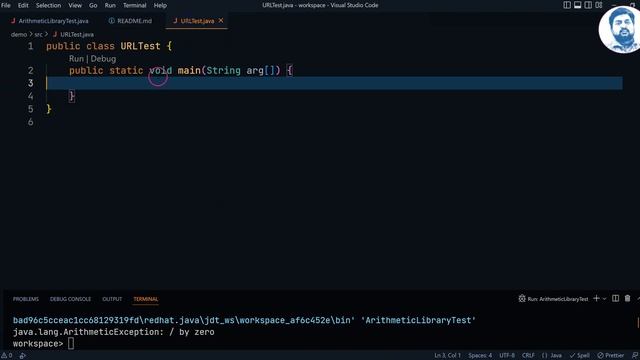
Task: Open the Edit menu
Action: 23,5
